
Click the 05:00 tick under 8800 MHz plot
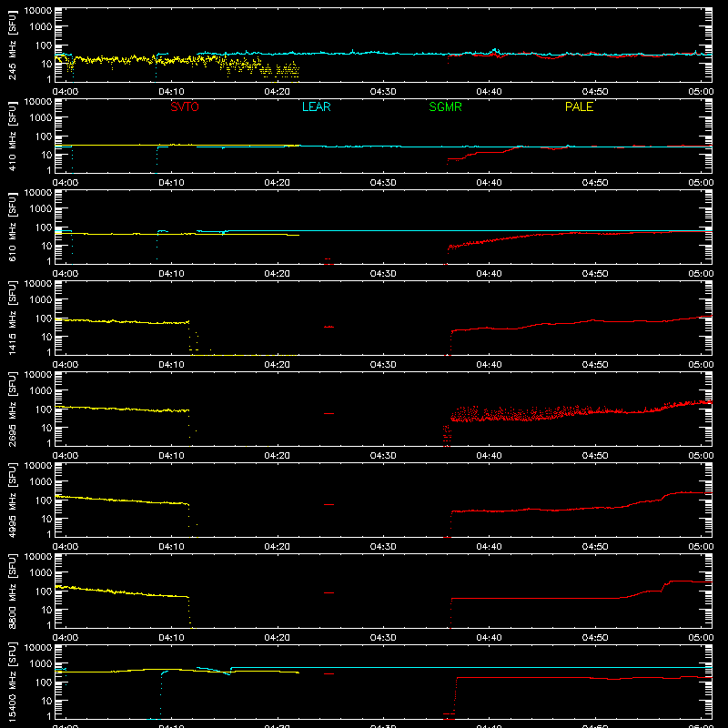pos(701,638)
